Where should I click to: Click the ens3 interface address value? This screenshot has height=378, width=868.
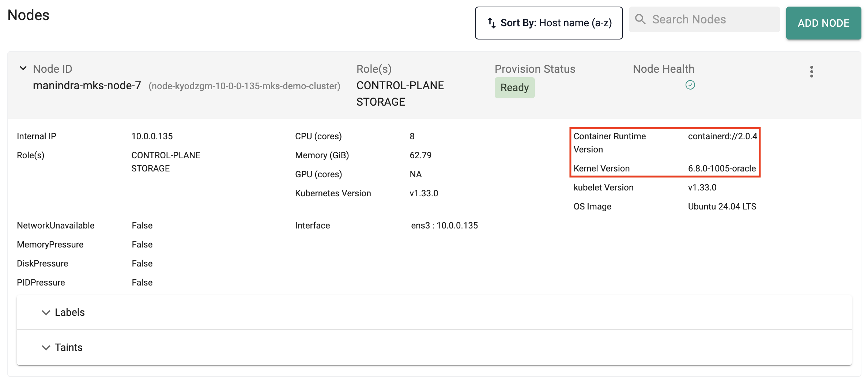(444, 226)
